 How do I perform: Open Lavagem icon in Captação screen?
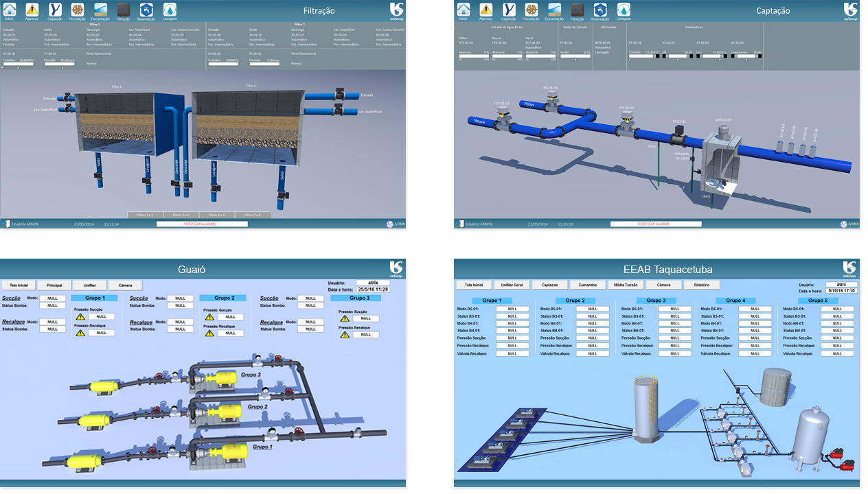click(624, 10)
